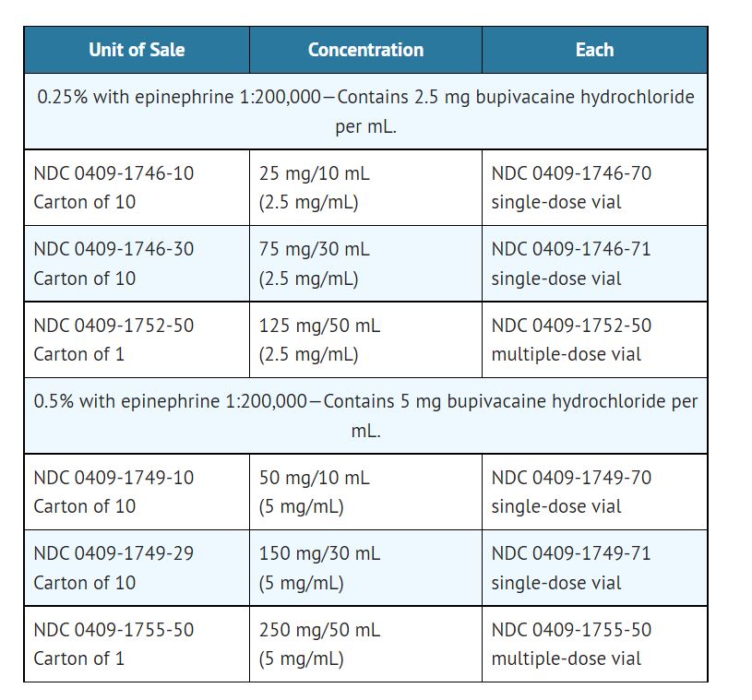Click the Each column header
The image size is (752, 700).
[x=594, y=50]
